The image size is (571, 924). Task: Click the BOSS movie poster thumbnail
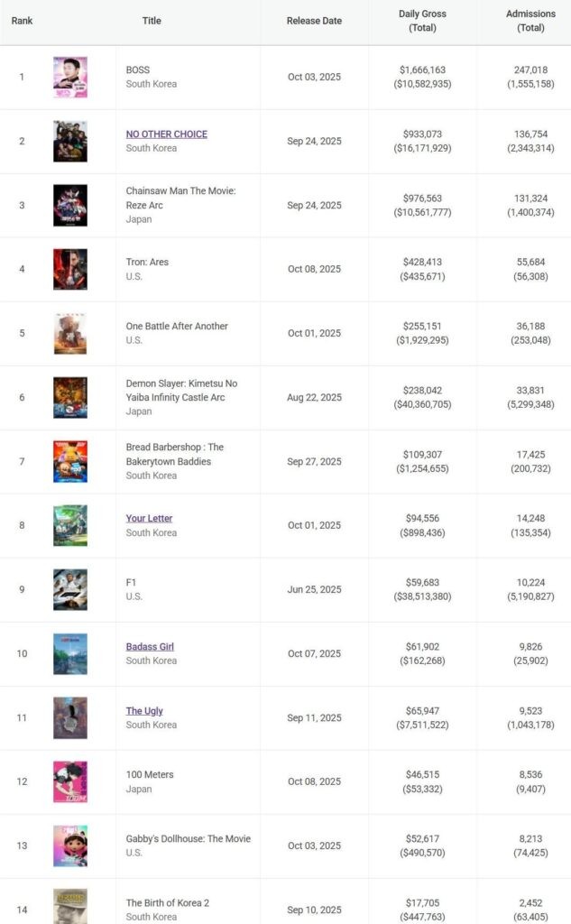click(x=70, y=78)
